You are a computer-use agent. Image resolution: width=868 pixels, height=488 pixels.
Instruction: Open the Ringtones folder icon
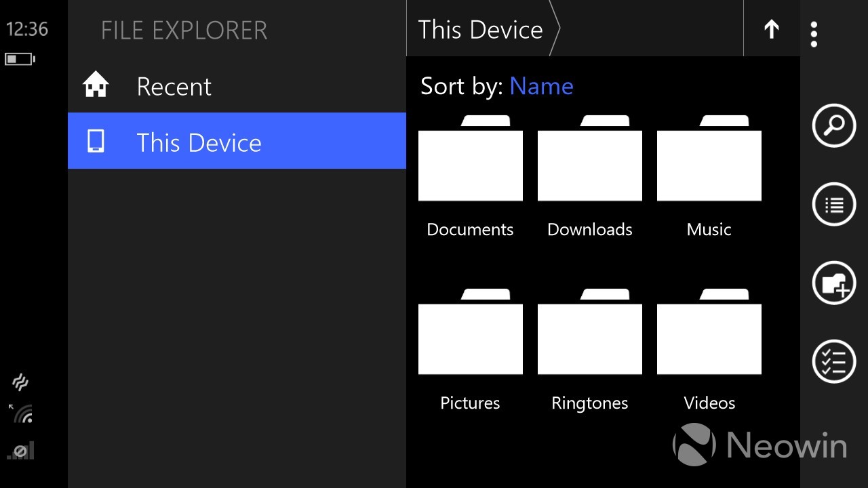coord(590,332)
